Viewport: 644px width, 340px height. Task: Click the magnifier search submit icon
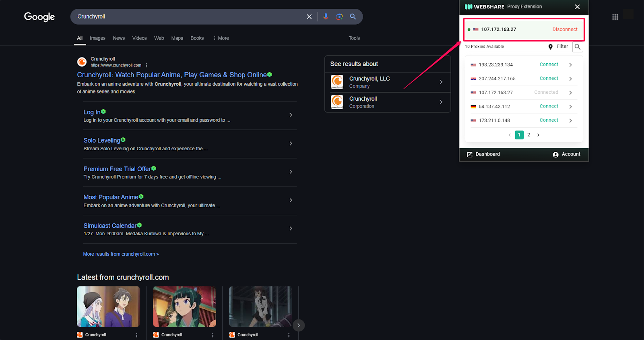pyautogui.click(x=353, y=17)
